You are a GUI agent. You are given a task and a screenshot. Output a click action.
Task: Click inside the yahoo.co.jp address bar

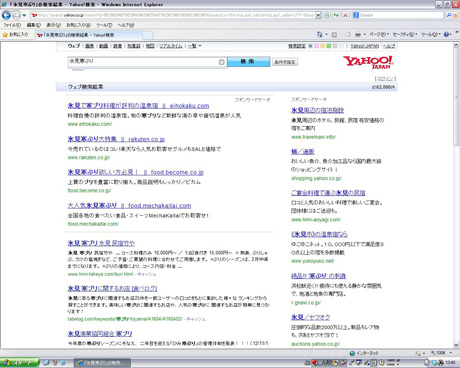tap(172, 15)
